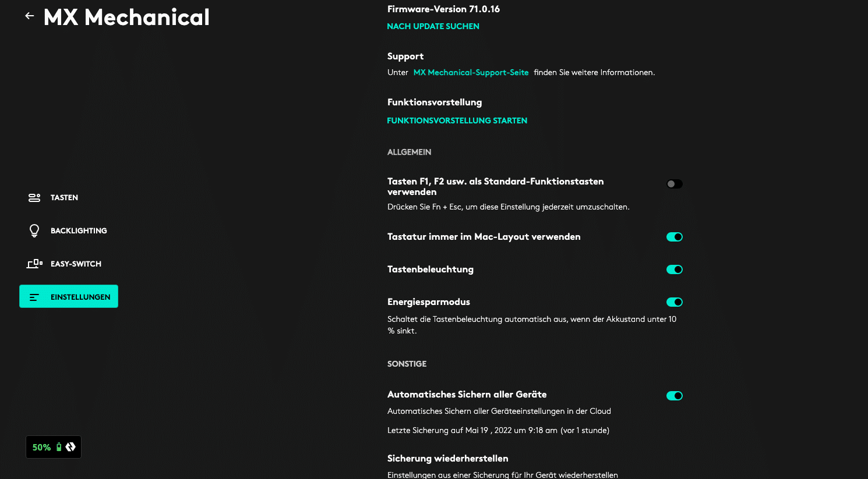This screenshot has height=479, width=868.
Task: Click the Backlighting lightbulb icon
Action: 34,230
